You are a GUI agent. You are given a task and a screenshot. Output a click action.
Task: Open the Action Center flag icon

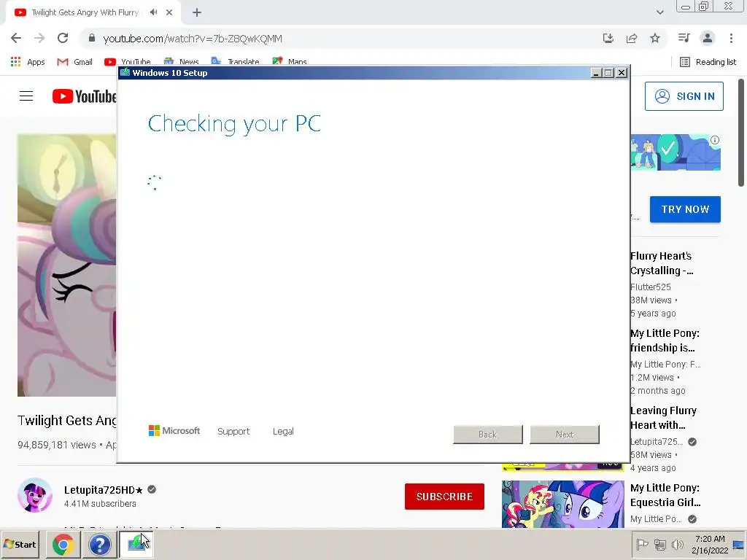[x=642, y=544]
